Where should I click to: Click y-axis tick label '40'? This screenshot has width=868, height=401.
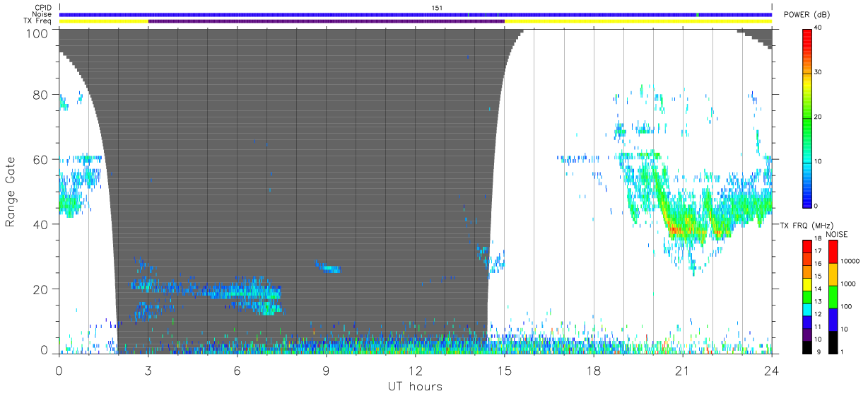(40, 224)
